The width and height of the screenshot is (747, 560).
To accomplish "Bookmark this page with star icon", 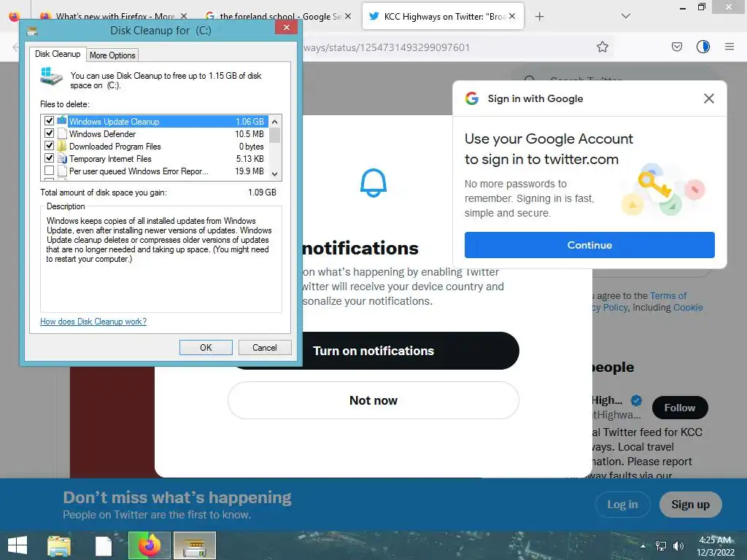I will coord(603,47).
